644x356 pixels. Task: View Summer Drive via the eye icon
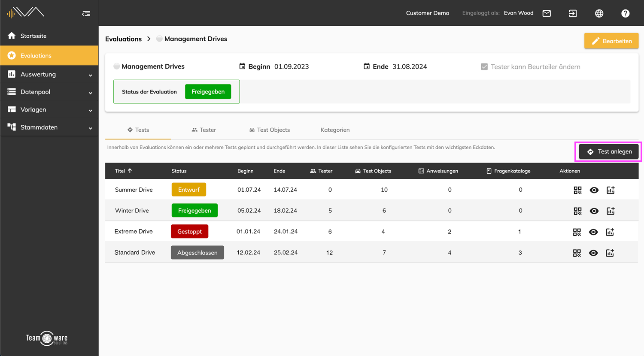(x=594, y=190)
